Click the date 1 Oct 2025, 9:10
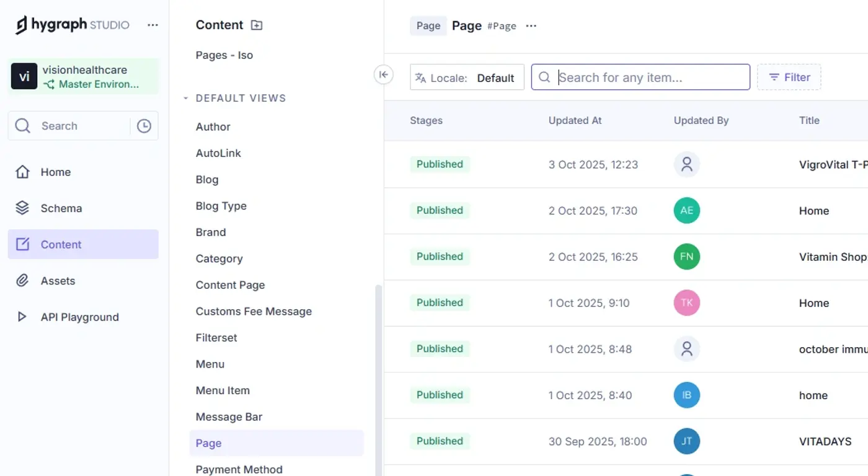The width and height of the screenshot is (868, 476). point(589,303)
